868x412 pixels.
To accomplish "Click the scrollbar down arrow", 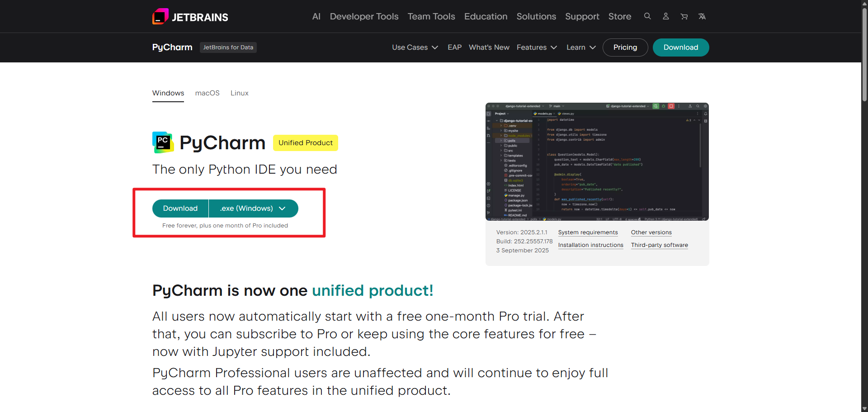I will click(864, 408).
